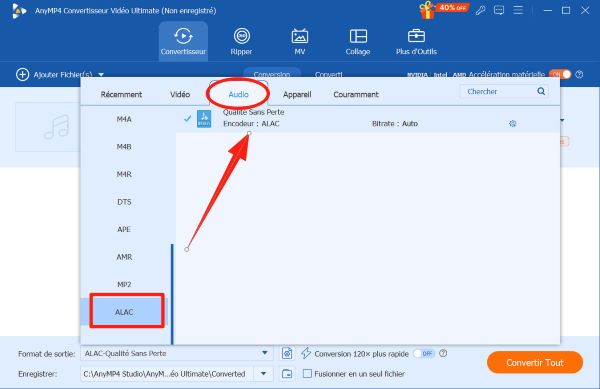Click the lightning fast conversion icon
The image size is (600, 389).
306,353
